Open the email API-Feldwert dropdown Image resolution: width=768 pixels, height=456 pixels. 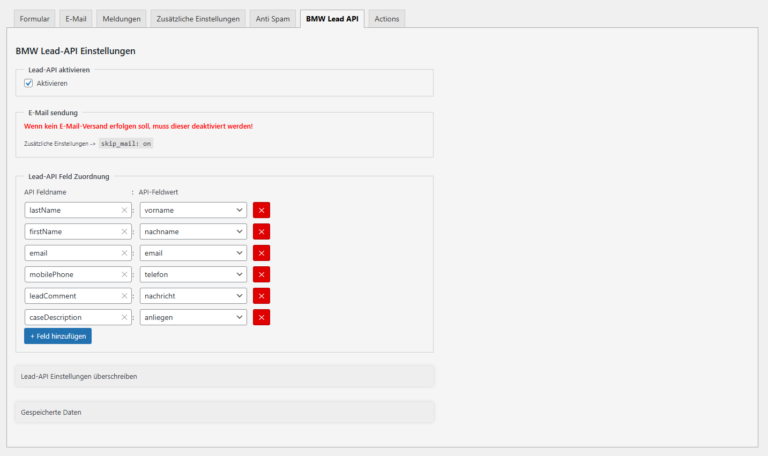(193, 253)
